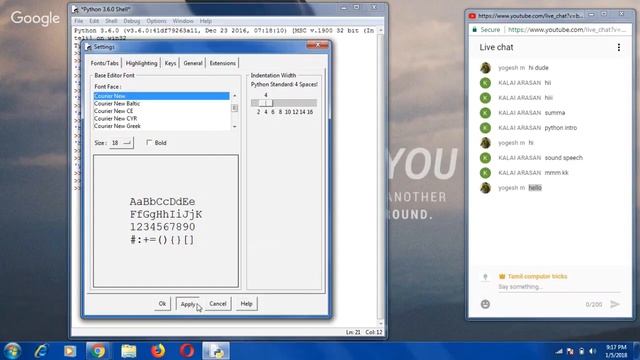Click yogesh m avatar beside 'hello'
This screenshot has width=640, height=360.
point(485,188)
